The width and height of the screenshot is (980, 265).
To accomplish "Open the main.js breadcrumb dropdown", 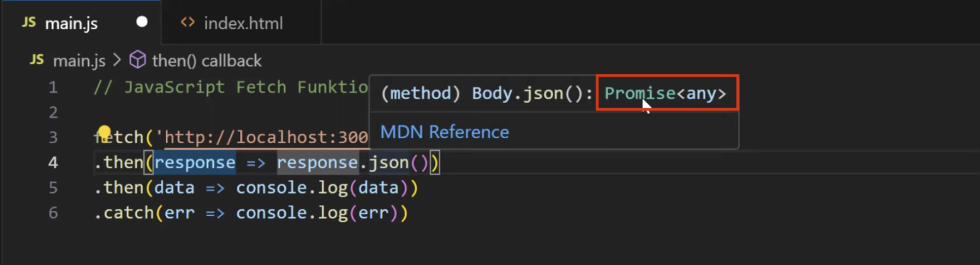I will click(x=78, y=61).
